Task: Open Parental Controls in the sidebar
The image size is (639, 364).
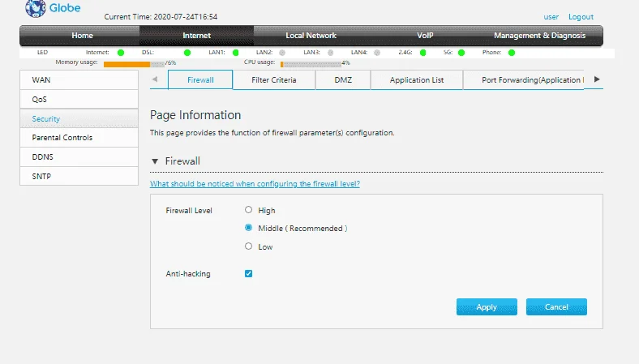Action: (79, 138)
